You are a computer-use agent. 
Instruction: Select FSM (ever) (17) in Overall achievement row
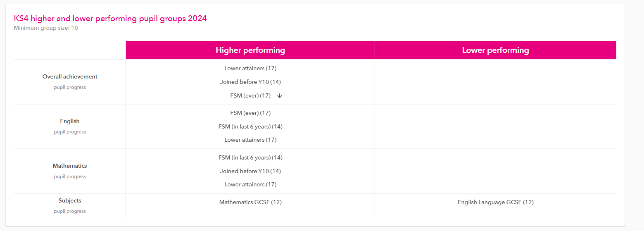(250, 95)
